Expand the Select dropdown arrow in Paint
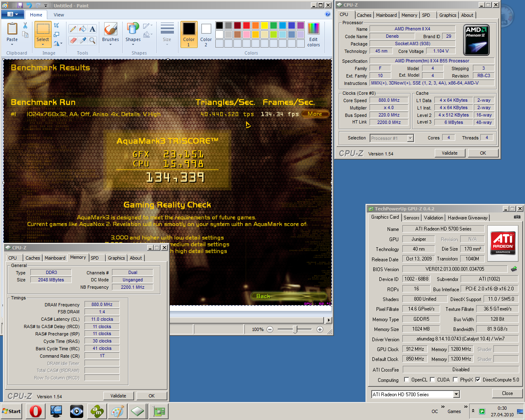 coord(43,44)
